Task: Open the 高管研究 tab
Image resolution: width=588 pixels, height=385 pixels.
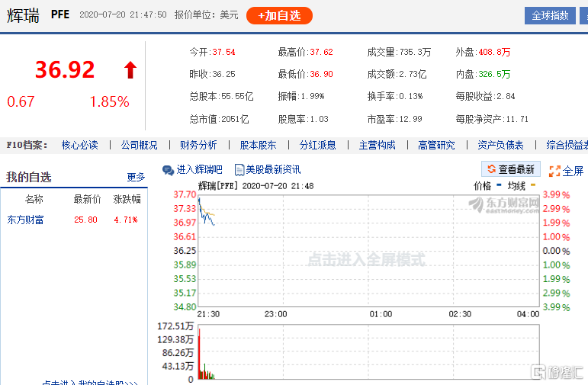Action: [x=436, y=145]
